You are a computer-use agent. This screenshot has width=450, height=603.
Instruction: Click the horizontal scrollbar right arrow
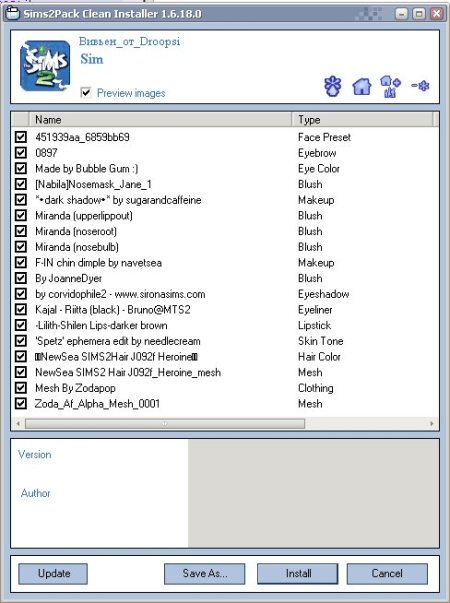coord(432,423)
